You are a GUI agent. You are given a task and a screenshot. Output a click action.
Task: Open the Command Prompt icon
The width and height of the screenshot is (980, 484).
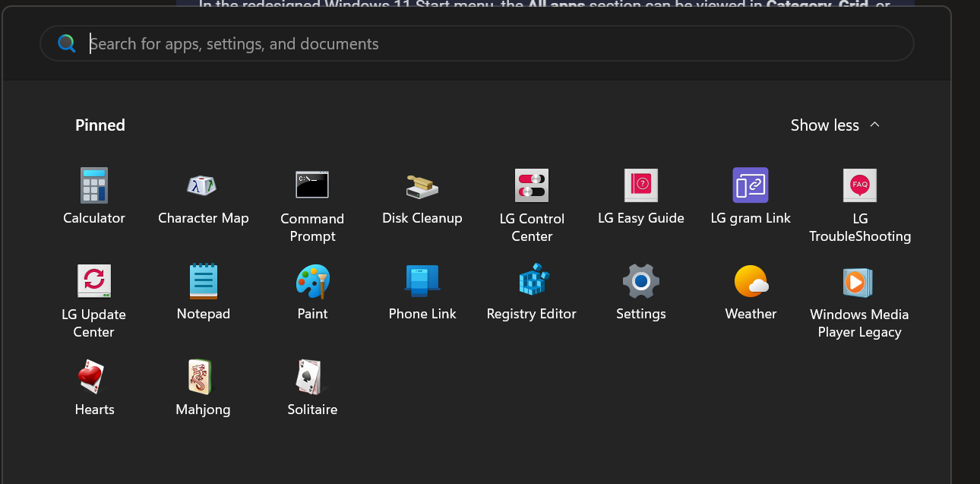pos(312,185)
